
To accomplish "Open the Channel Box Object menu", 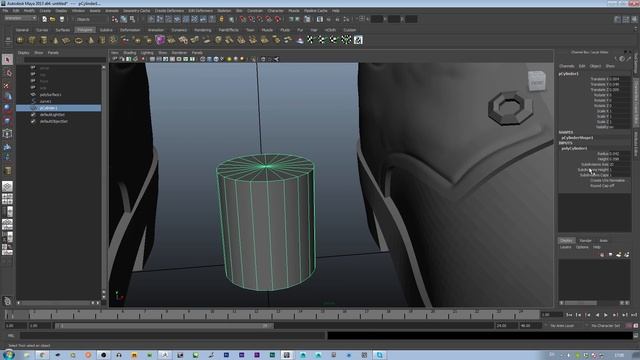I will click(595, 66).
